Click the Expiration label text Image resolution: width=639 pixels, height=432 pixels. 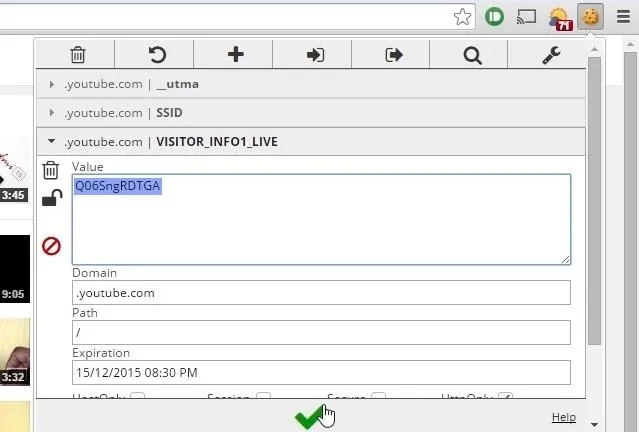101,353
